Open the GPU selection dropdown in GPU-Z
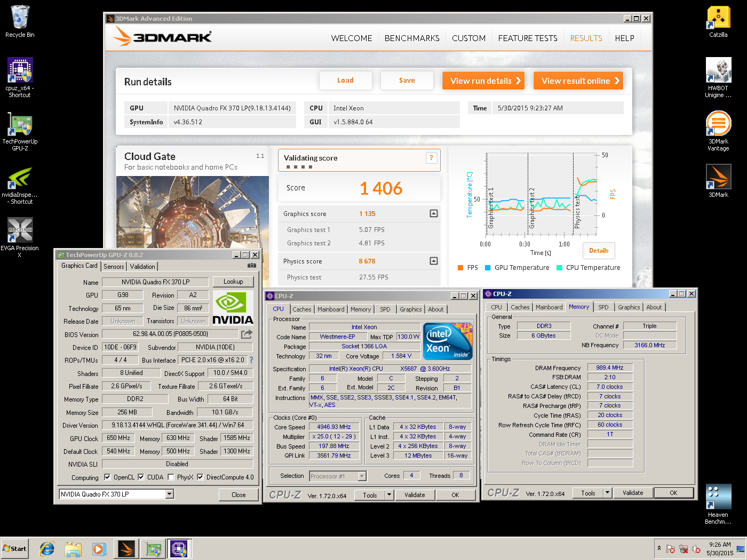The height and width of the screenshot is (560, 747). pyautogui.click(x=170, y=494)
